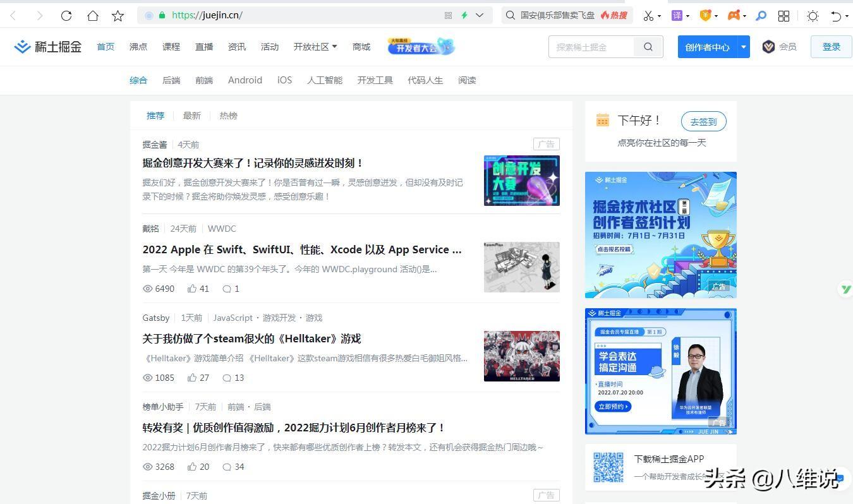Open the Helltaker game article title
The height and width of the screenshot is (504, 853).
pyautogui.click(x=251, y=339)
